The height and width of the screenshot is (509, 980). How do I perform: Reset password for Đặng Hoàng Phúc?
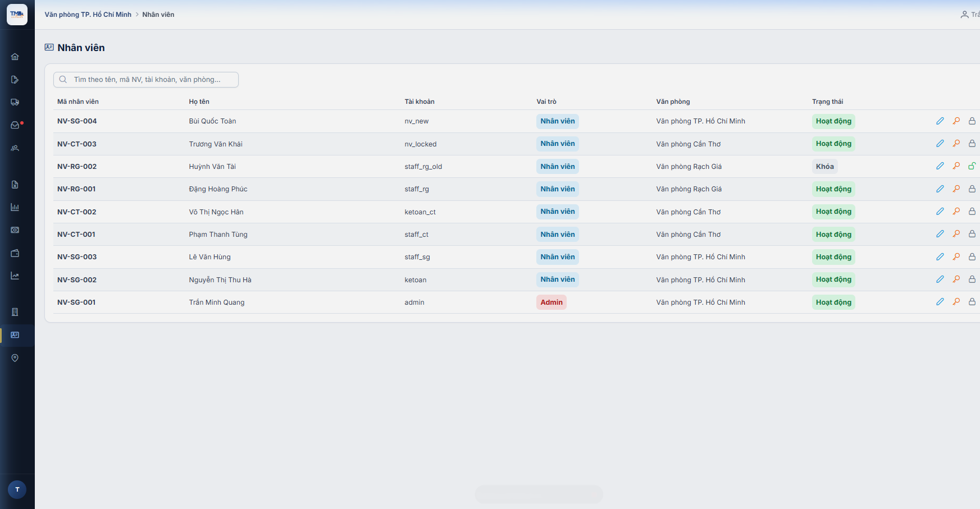pos(956,189)
